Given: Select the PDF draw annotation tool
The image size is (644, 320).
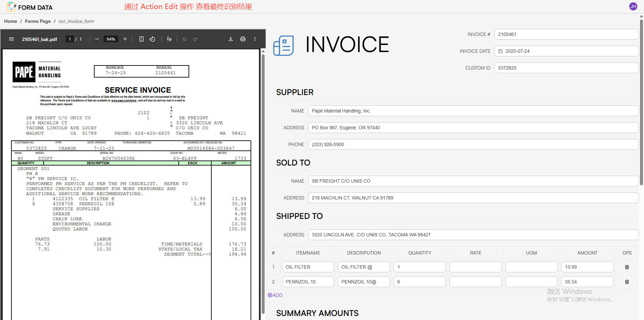Looking at the screenshot, I should [x=169, y=39].
